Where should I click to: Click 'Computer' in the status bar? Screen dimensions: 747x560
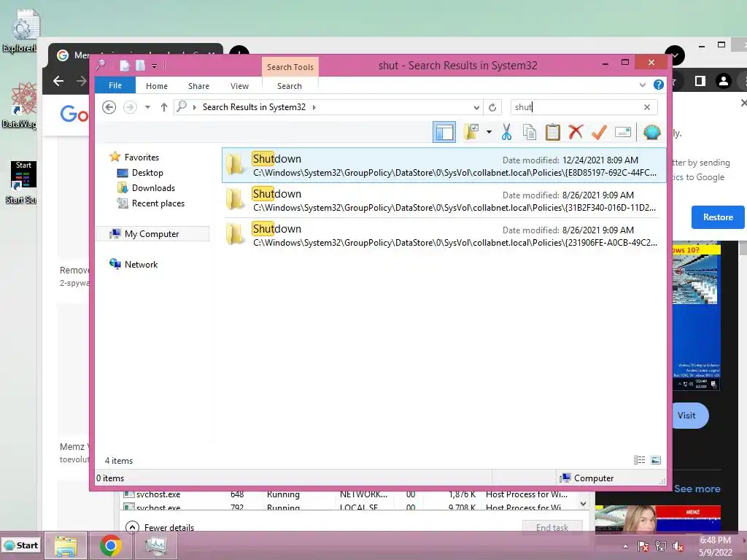pyautogui.click(x=594, y=478)
